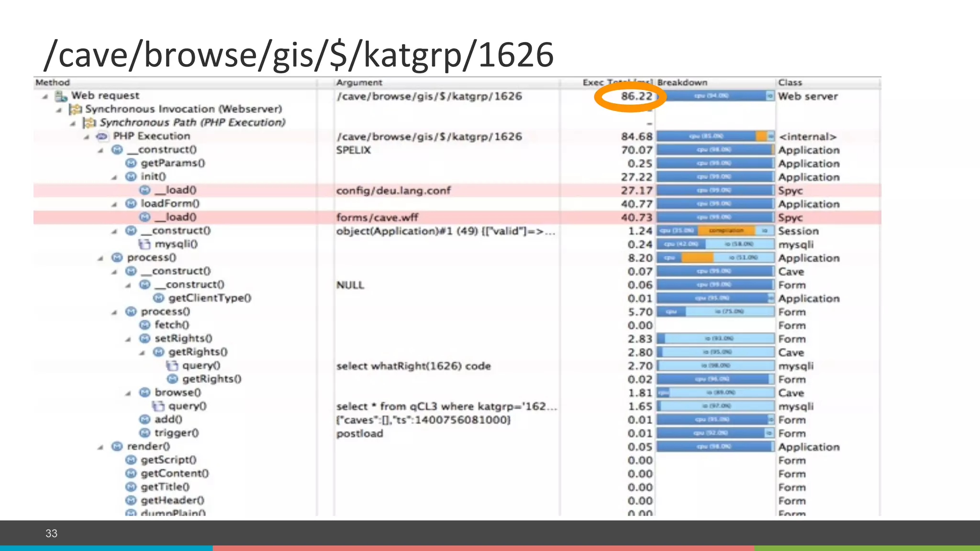Click the setRights() method icon
The image size is (980, 551).
[x=145, y=339]
